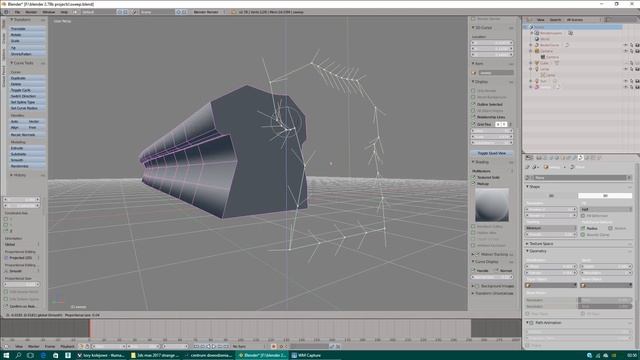Toggle the Normal checkbox in Curve Display

pyautogui.click(x=497, y=271)
